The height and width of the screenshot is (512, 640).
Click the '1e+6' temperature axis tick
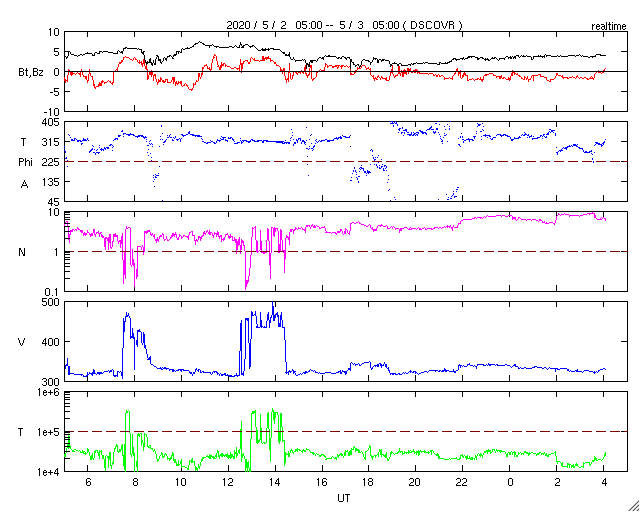click(49, 392)
